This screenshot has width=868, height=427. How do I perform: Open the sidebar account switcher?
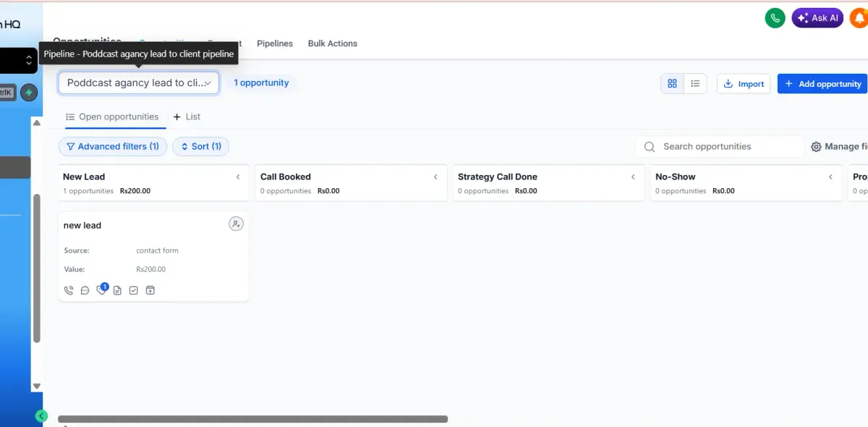click(x=19, y=61)
